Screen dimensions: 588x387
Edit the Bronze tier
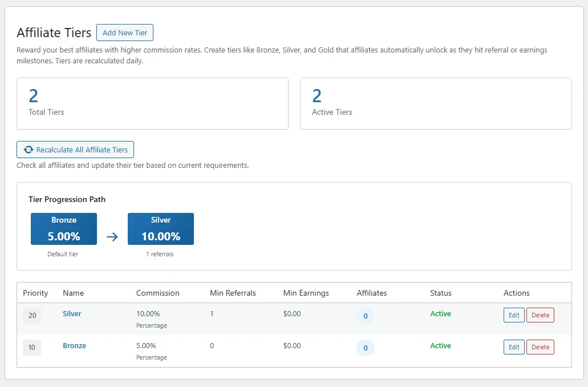(514, 347)
